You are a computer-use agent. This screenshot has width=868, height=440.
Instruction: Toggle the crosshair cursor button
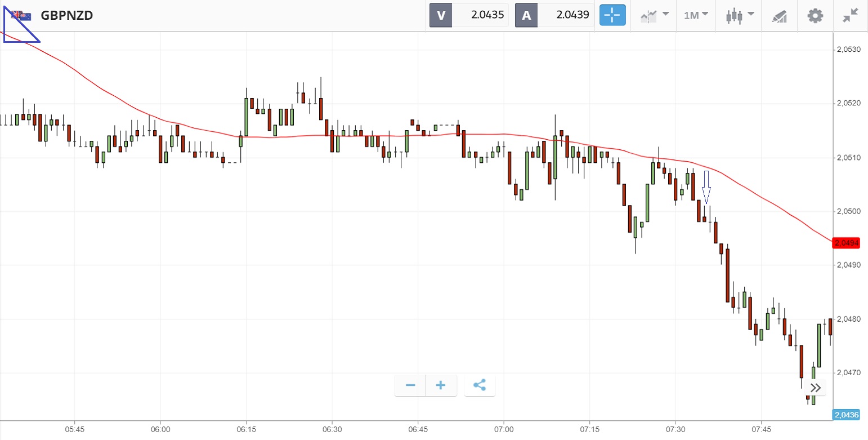coord(613,15)
